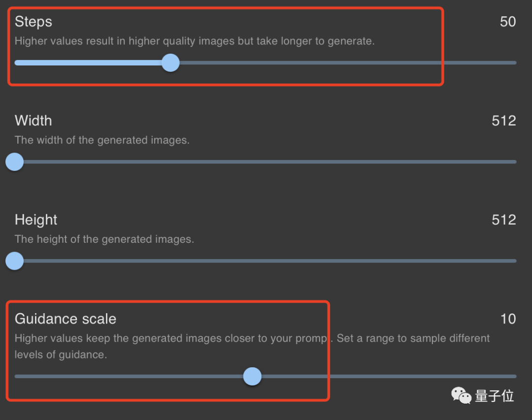Image resolution: width=532 pixels, height=420 pixels.
Task: Click the filled blue portion of the Steps slider
Action: point(89,63)
